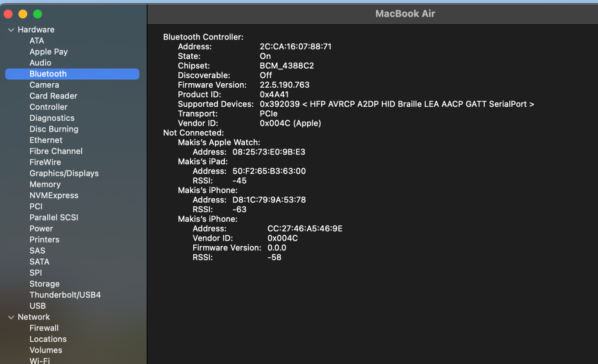Viewport: 598px width, 364px height.
Task: Open Disc Burning information
Action: tap(54, 129)
